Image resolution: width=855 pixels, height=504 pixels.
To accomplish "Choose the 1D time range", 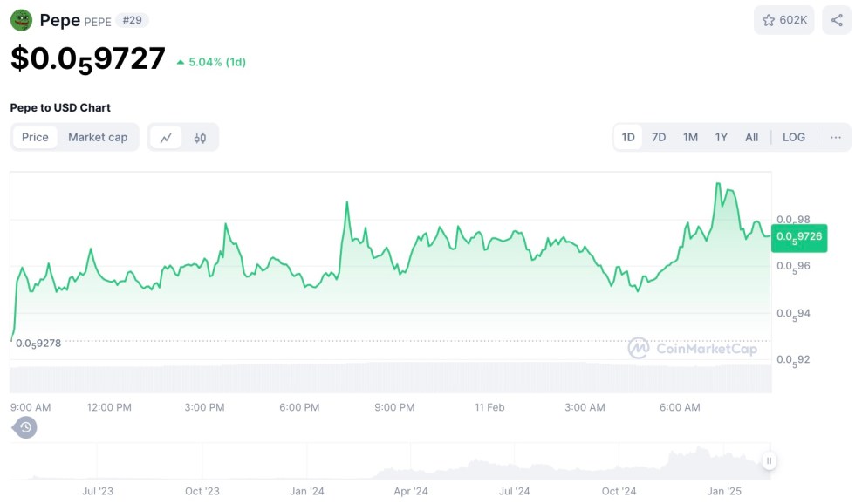I will pos(628,137).
